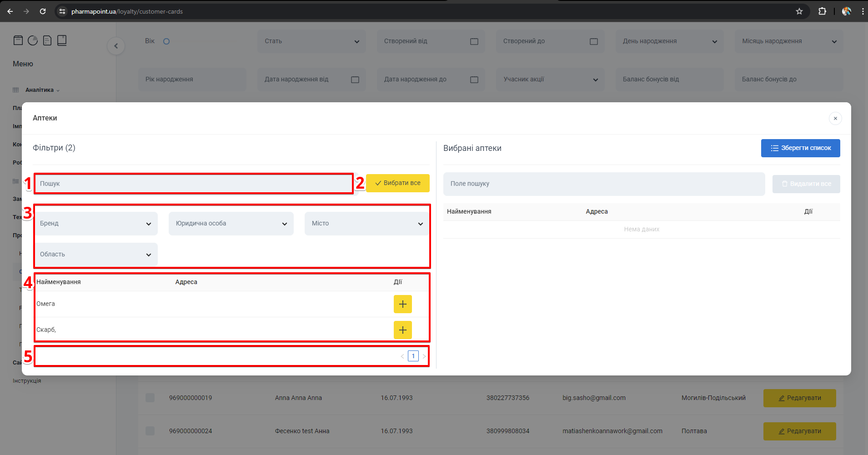Click the plus icon for Скарб pharmacy
Viewport: 868px width, 455px height.
coord(402,330)
